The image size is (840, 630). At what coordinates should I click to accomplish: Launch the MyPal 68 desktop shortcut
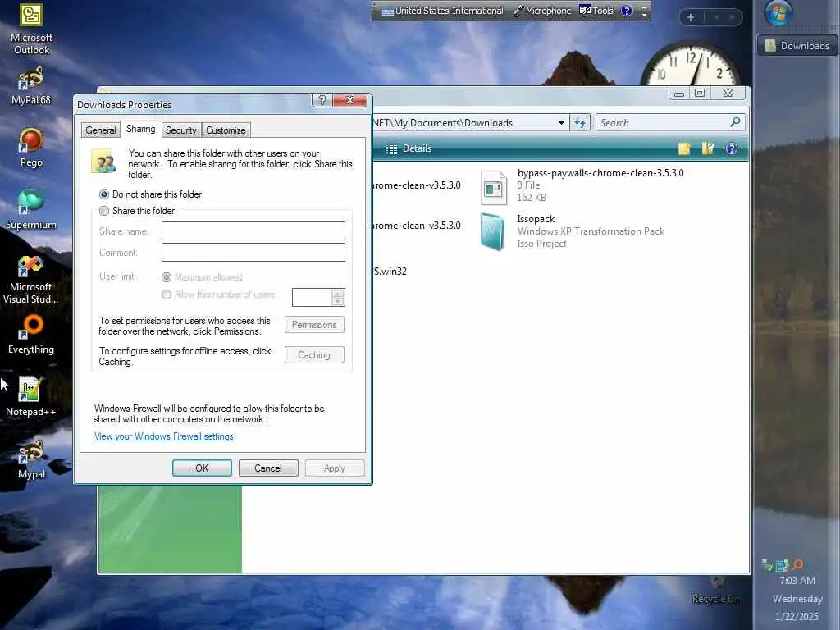[x=31, y=85]
